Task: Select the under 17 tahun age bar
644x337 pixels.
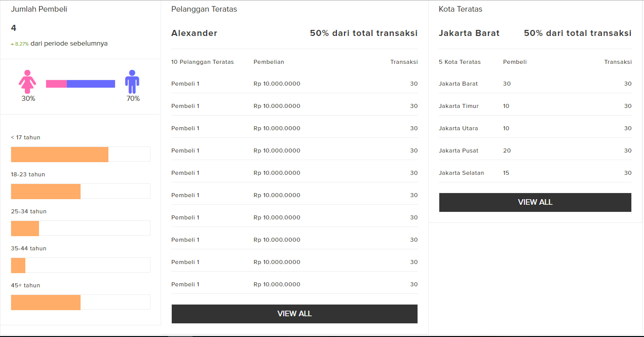Action: click(81, 154)
